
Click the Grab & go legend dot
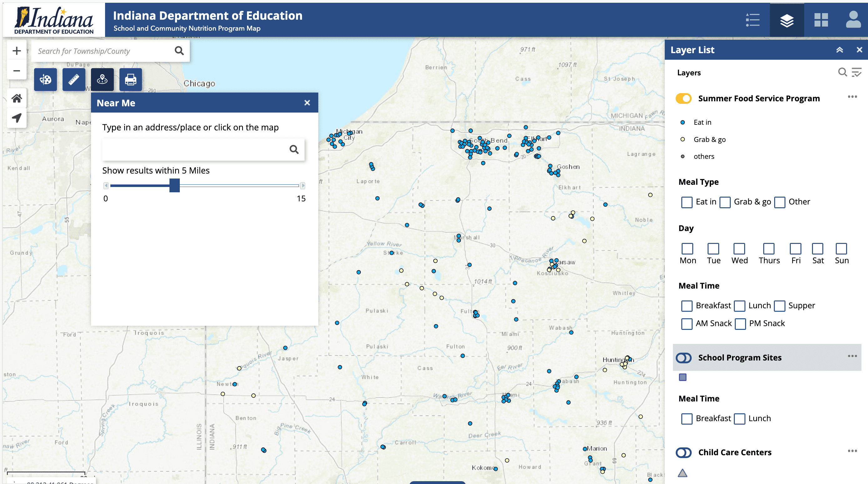point(683,139)
